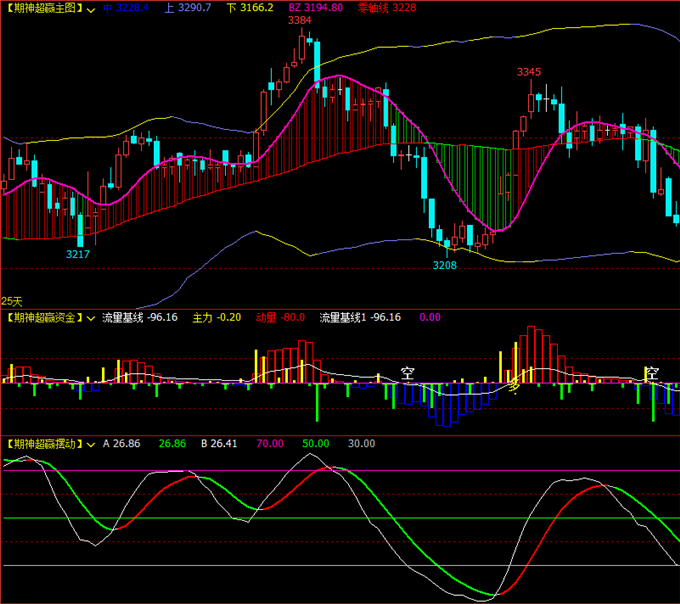Select the B 26.41 oscillator label
Image resolution: width=680 pixels, height=604 pixels.
tap(219, 444)
